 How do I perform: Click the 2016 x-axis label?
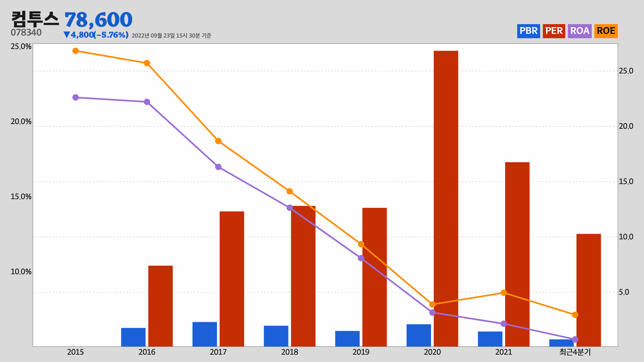point(147,352)
